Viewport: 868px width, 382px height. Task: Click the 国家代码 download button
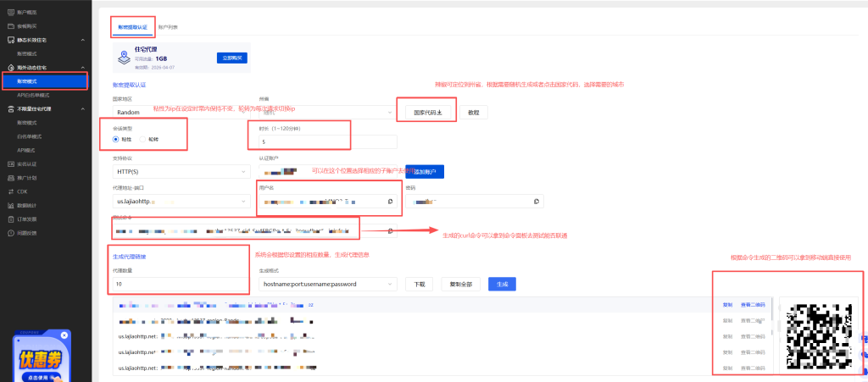[428, 112]
